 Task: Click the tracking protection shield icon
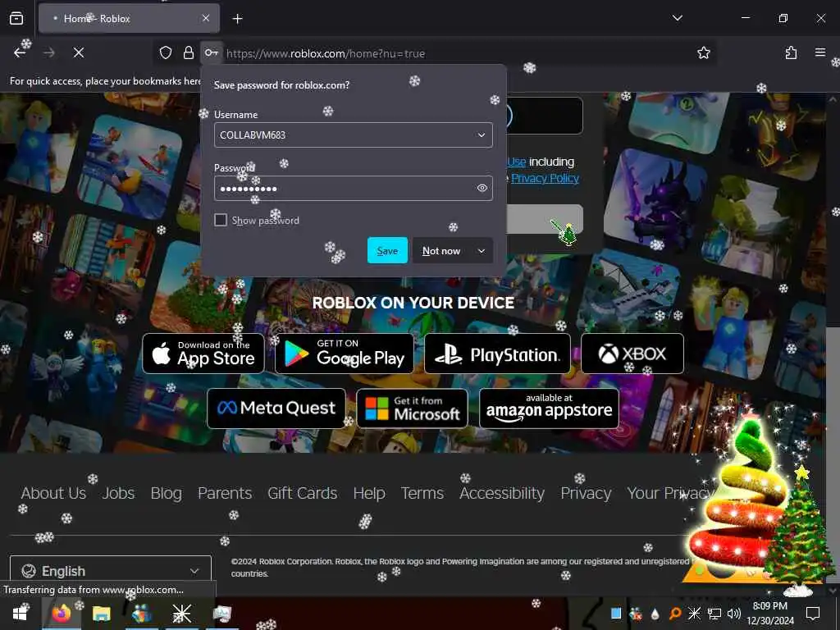tap(166, 52)
